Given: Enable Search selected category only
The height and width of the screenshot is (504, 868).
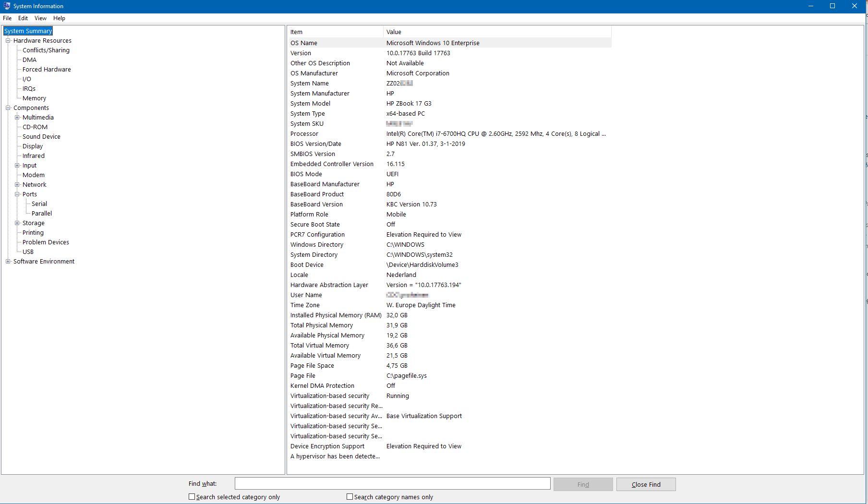Looking at the screenshot, I should [x=192, y=497].
